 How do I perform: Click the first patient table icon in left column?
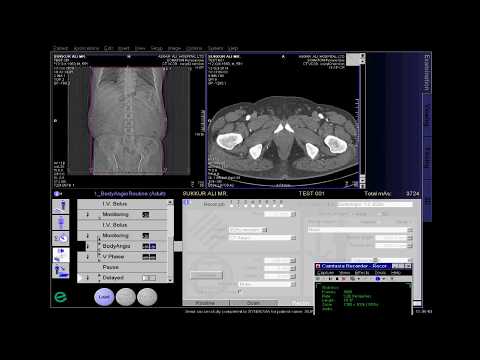pyautogui.click(x=61, y=207)
